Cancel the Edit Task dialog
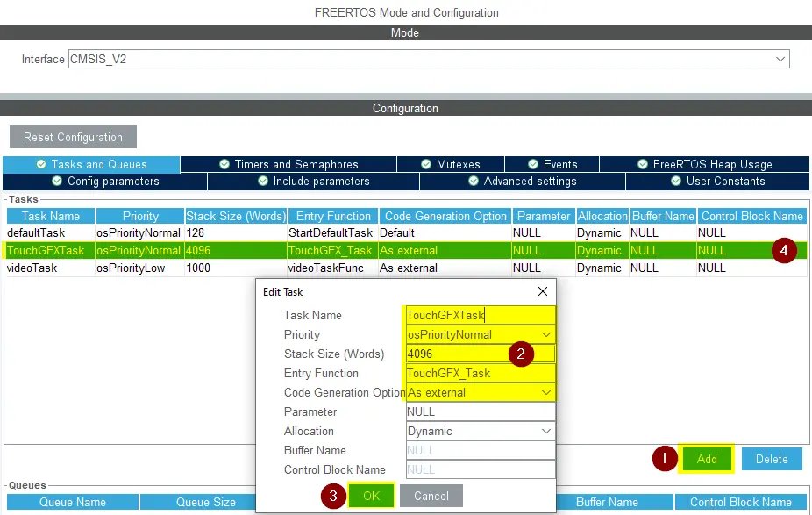 431,496
